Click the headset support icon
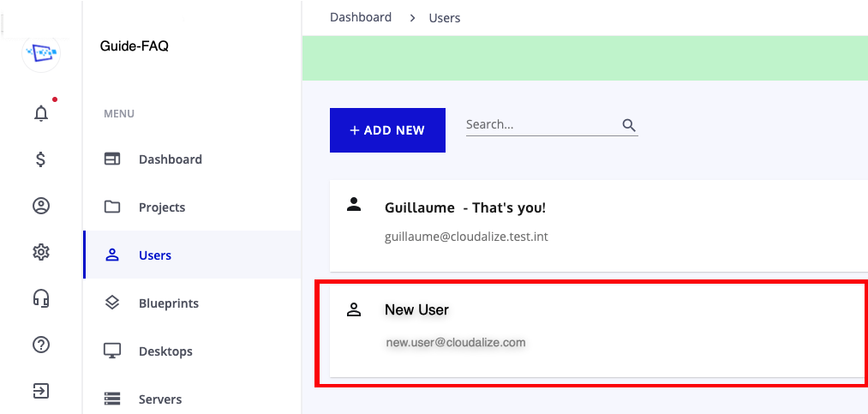The height and width of the screenshot is (414, 868). tap(41, 298)
